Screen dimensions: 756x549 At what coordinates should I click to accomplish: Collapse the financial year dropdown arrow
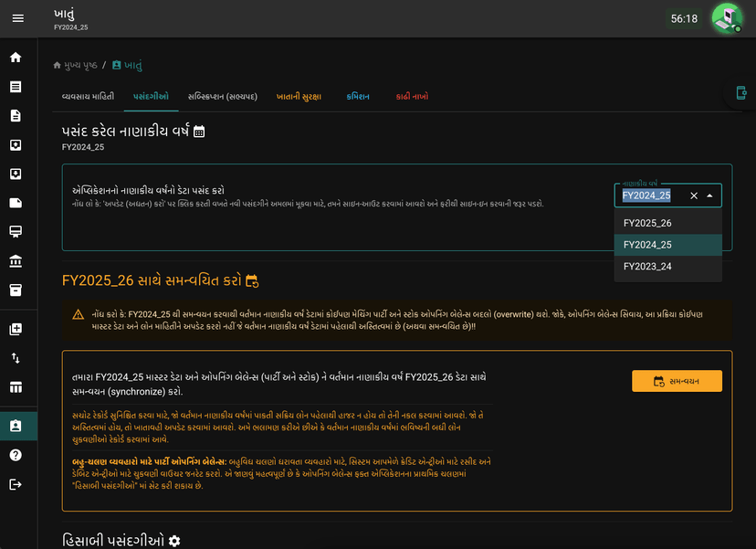(x=709, y=195)
